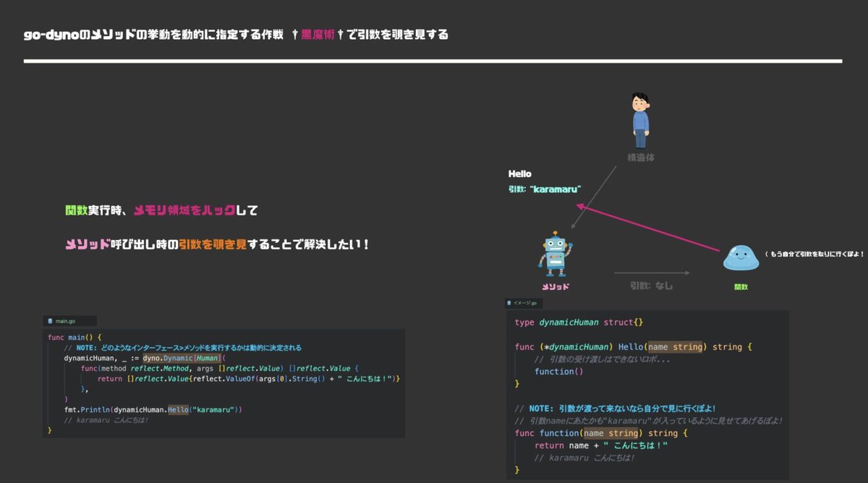Click the return name + " こんにちは！" line
Viewport: 868px width, 483px height.
point(601,445)
